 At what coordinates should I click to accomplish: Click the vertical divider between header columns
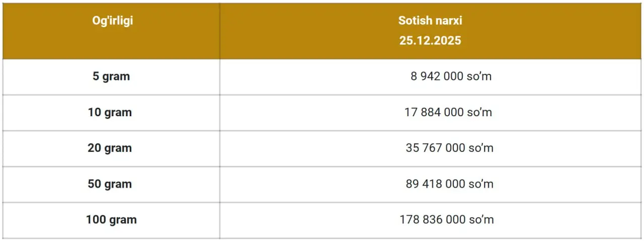[219, 31]
